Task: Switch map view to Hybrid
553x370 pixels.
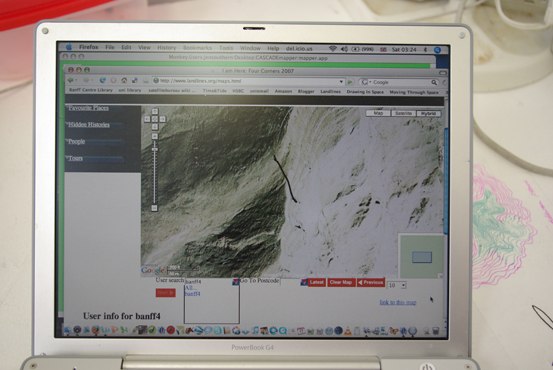Action: click(429, 114)
